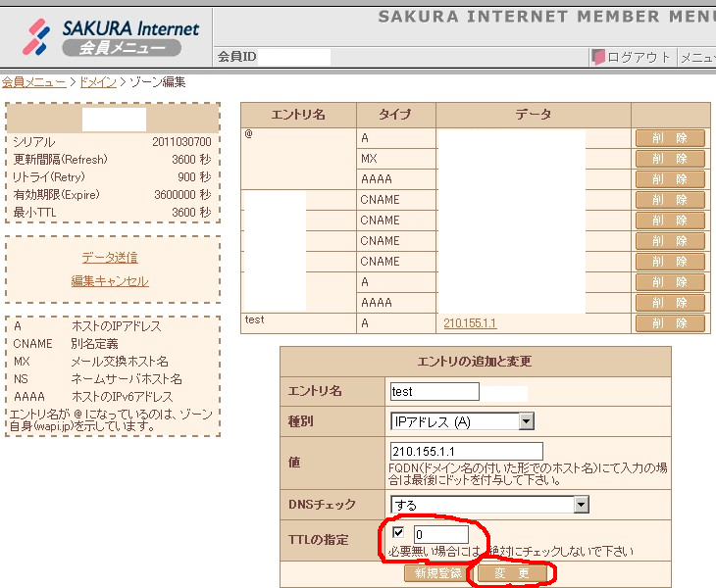This screenshot has height=588, width=716.
Task: Click the SAKURA Internet logo
Action: point(112,37)
